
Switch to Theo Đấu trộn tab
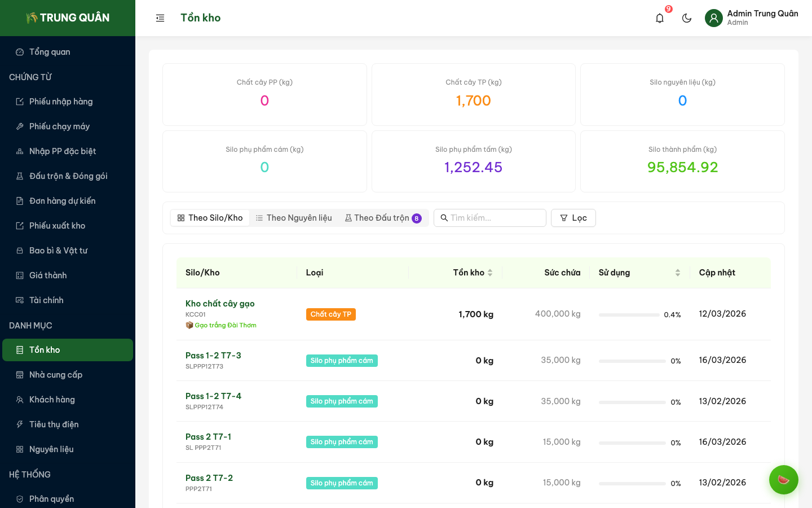click(x=382, y=218)
